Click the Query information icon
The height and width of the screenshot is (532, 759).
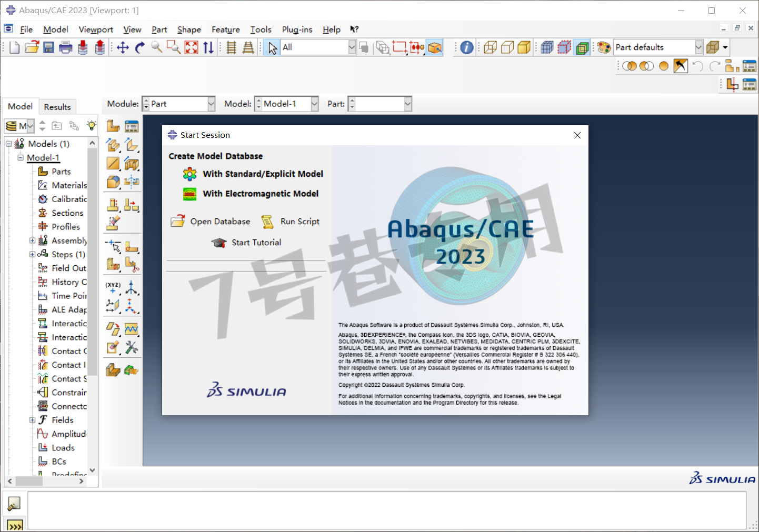[x=467, y=47]
